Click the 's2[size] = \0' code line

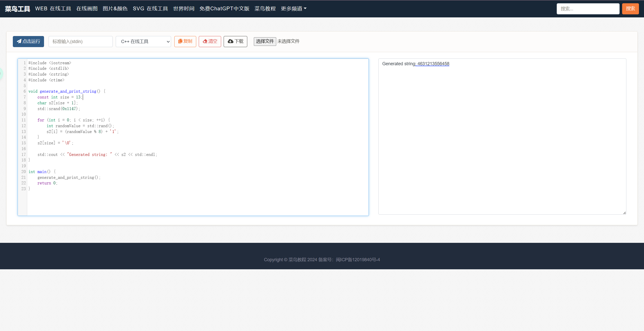point(55,143)
